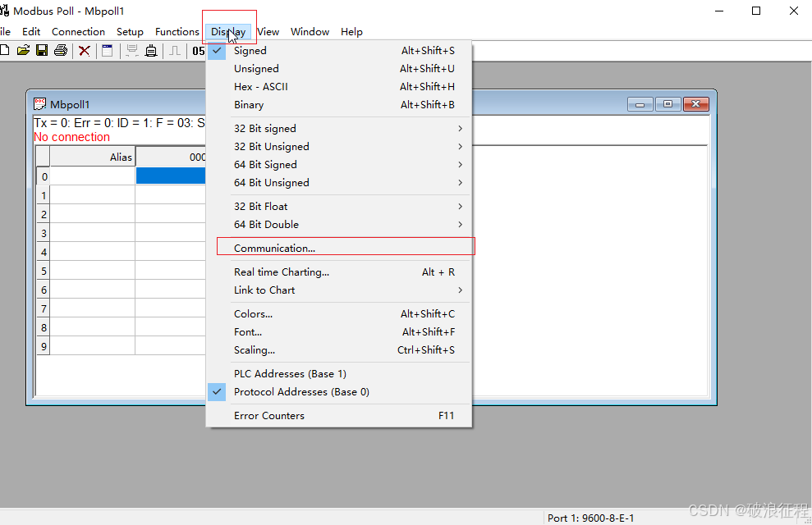
Task: Switch to PLC Addresses (Base 1)
Action: (339, 374)
